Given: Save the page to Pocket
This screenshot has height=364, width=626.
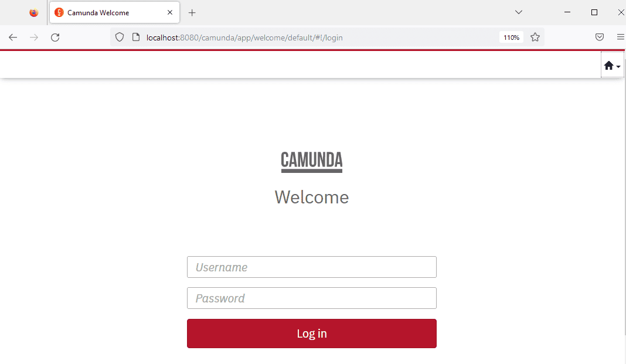Looking at the screenshot, I should [599, 37].
